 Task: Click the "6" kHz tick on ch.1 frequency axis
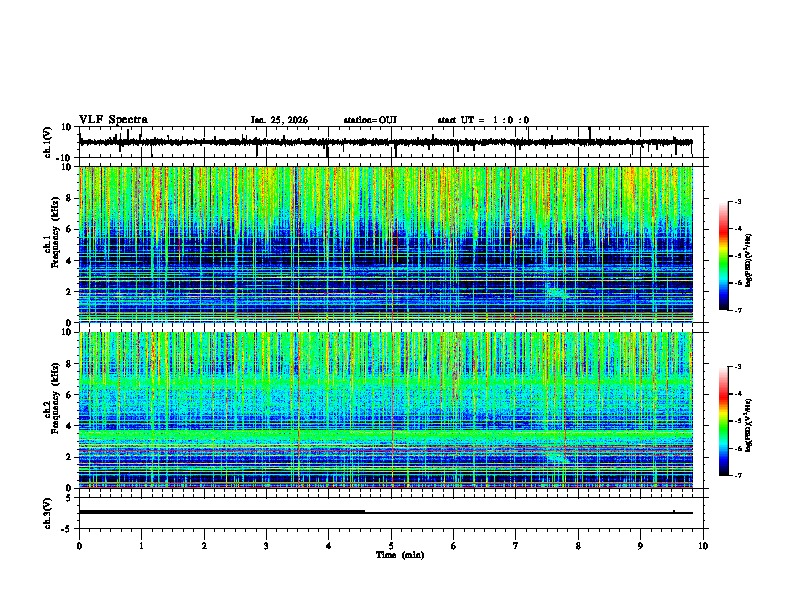[70, 229]
